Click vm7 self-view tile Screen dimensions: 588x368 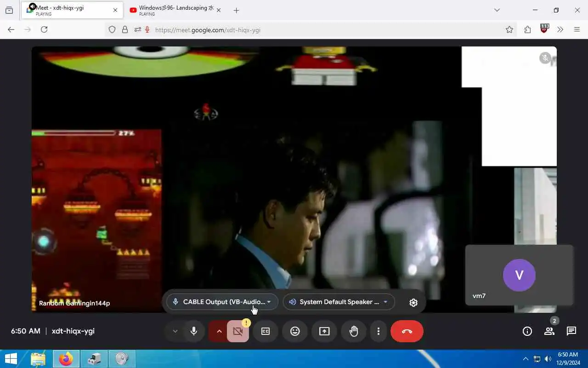coord(519,275)
